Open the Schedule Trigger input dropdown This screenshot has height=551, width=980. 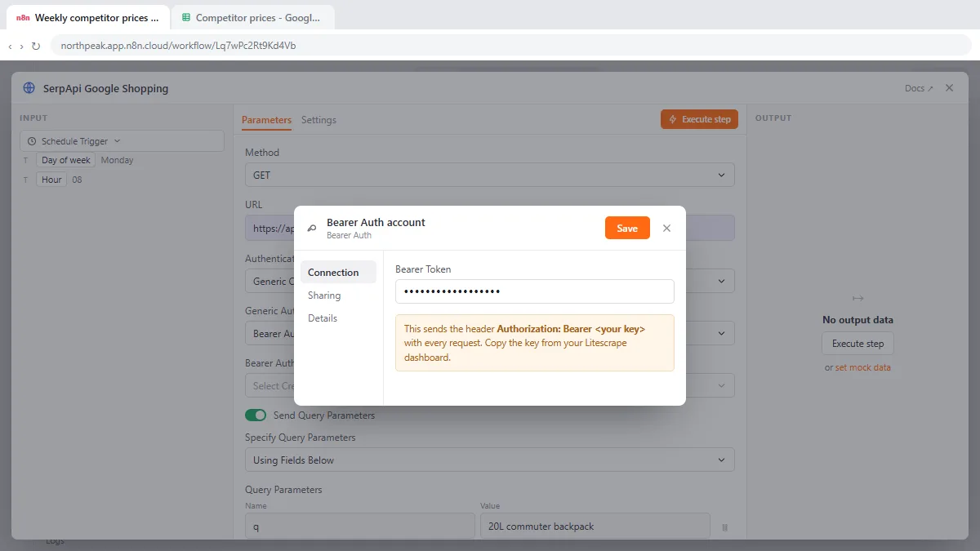click(122, 141)
